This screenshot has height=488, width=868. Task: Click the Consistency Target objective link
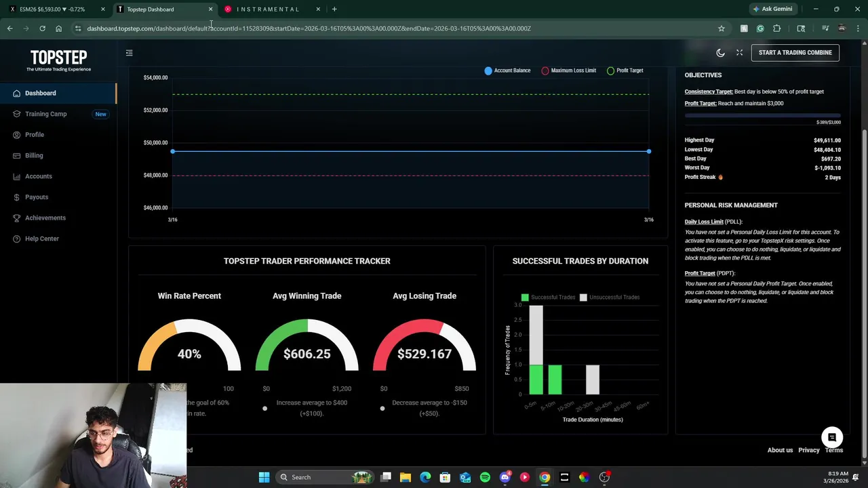(708, 91)
